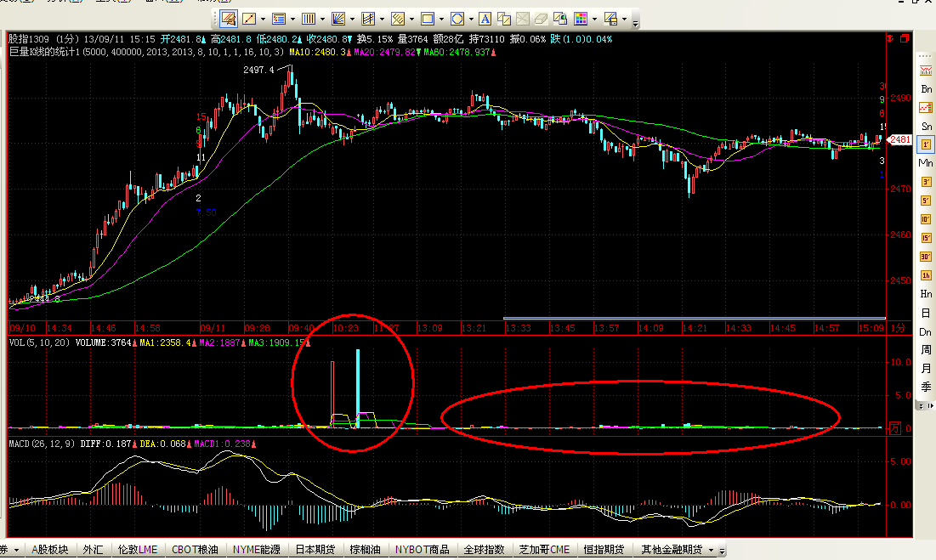Image resolution: width=936 pixels, height=560 pixels.
Task: Switch to quarterly 季 period
Action: point(926,387)
